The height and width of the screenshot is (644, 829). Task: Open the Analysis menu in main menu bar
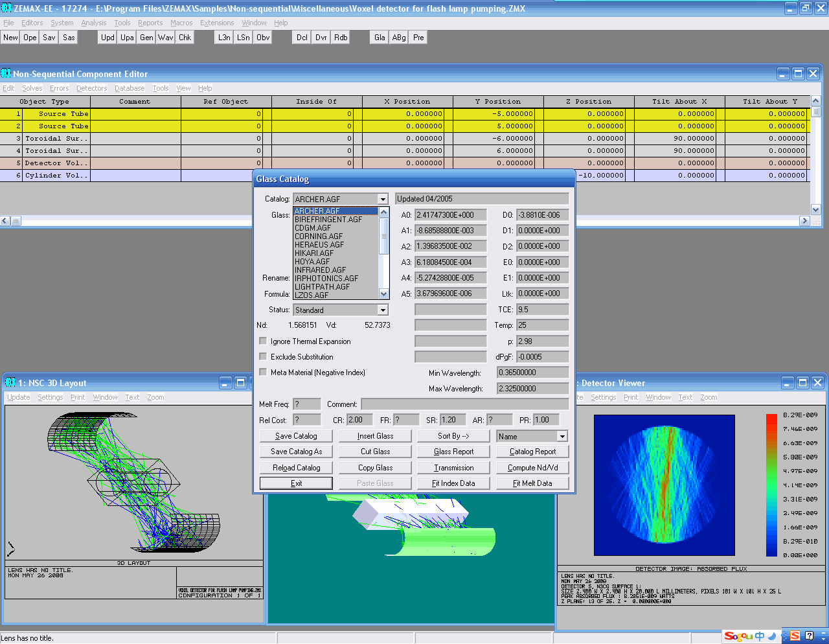click(x=93, y=23)
